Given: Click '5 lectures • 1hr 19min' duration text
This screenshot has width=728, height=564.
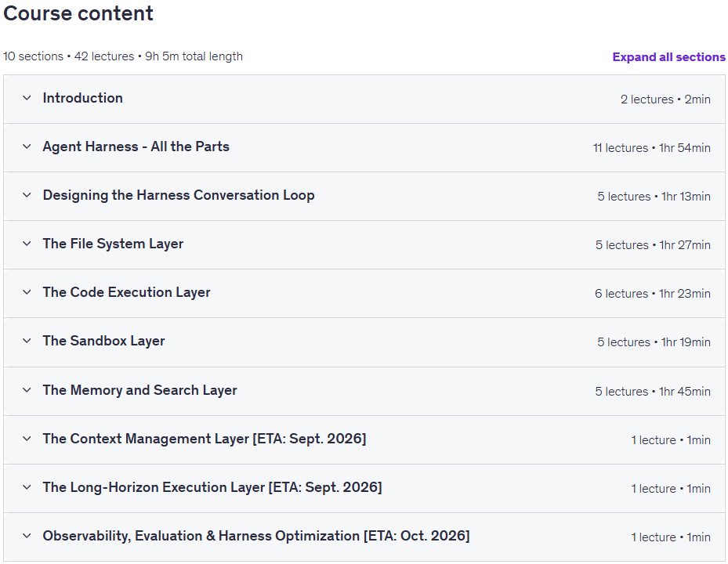Looking at the screenshot, I should pos(654,342).
